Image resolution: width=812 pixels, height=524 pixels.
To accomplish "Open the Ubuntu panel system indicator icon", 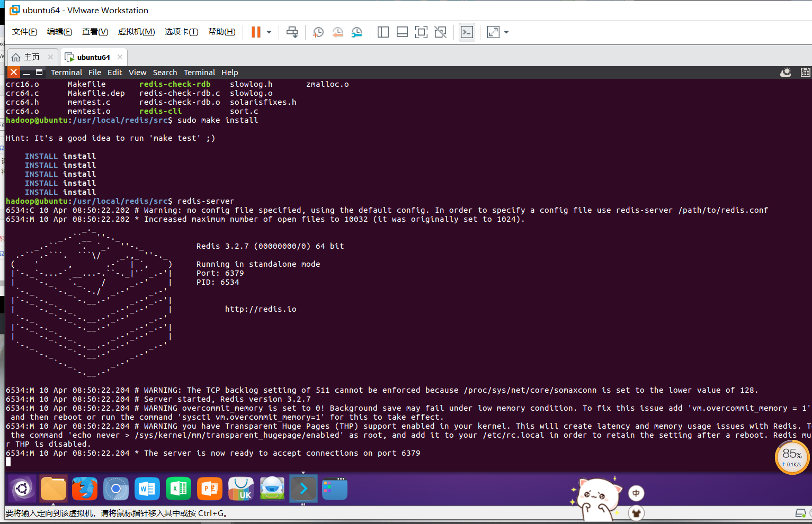I will 786,73.
